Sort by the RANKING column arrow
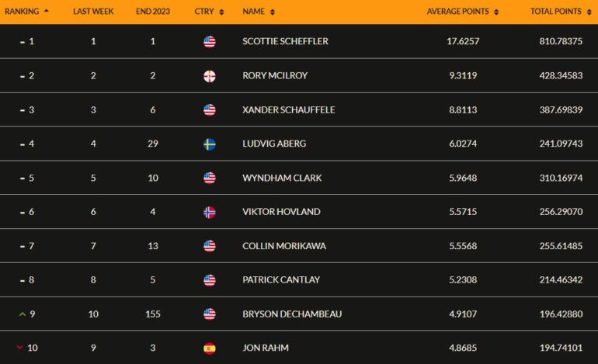598x364 pixels. coord(46,11)
